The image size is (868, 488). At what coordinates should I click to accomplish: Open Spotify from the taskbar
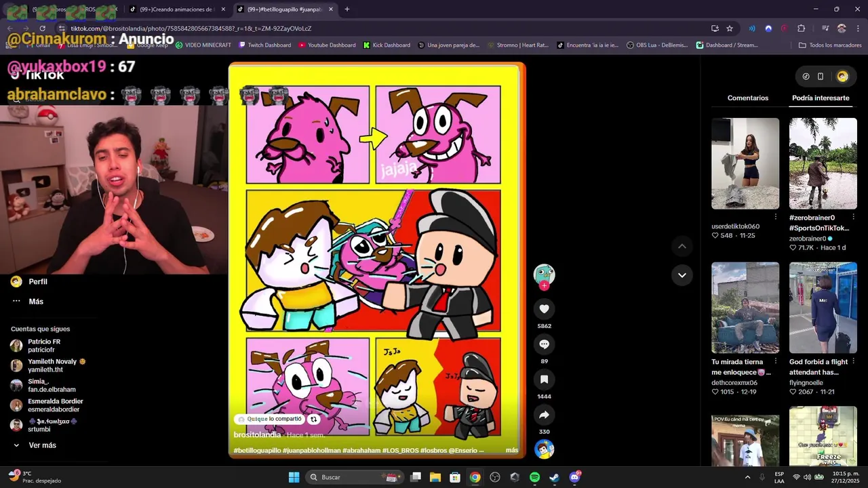coord(534,477)
